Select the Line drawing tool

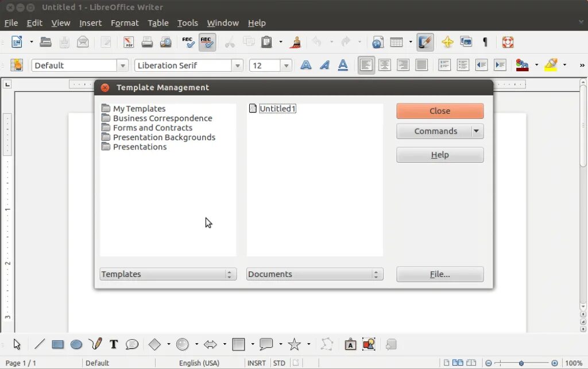point(40,344)
